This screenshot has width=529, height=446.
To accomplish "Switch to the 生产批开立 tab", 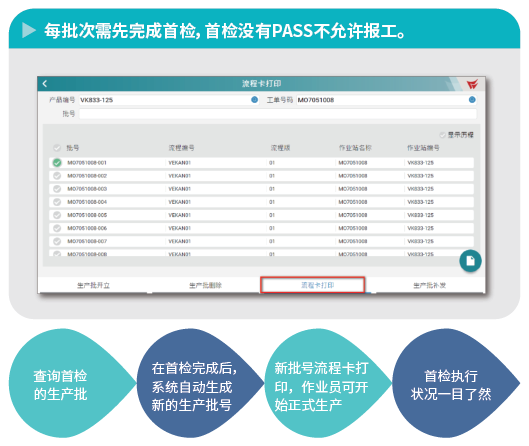I will point(93,285).
